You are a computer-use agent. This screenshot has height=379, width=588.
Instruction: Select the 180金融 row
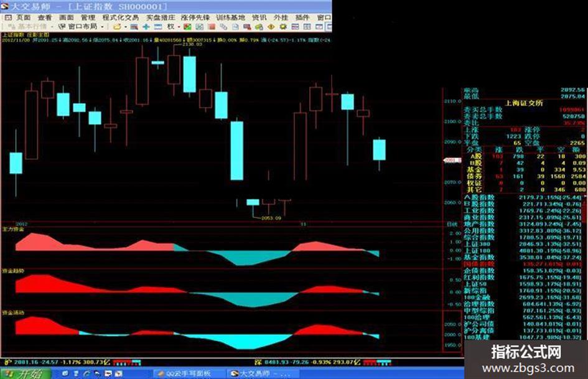click(x=523, y=297)
